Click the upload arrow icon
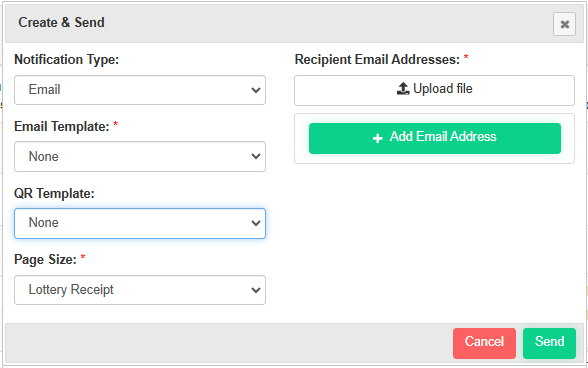The width and height of the screenshot is (588, 368). point(403,89)
